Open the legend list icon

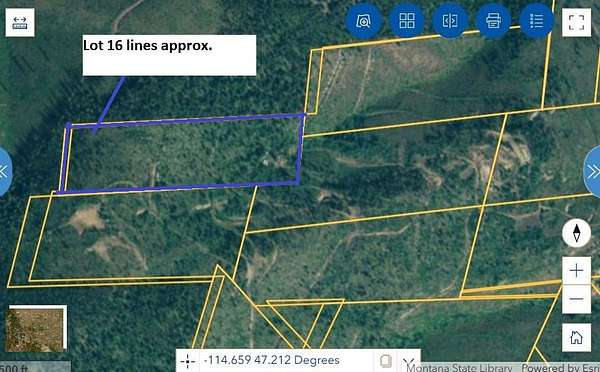536,21
